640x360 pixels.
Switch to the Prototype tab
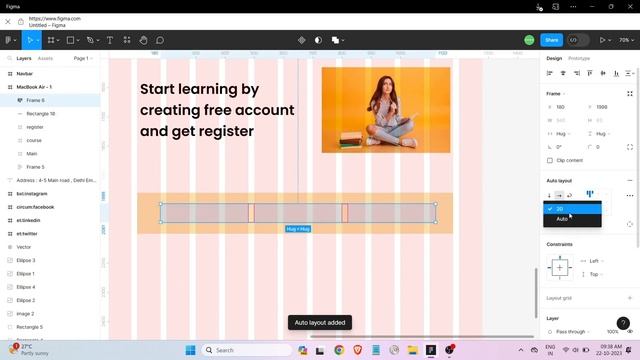pyautogui.click(x=579, y=58)
